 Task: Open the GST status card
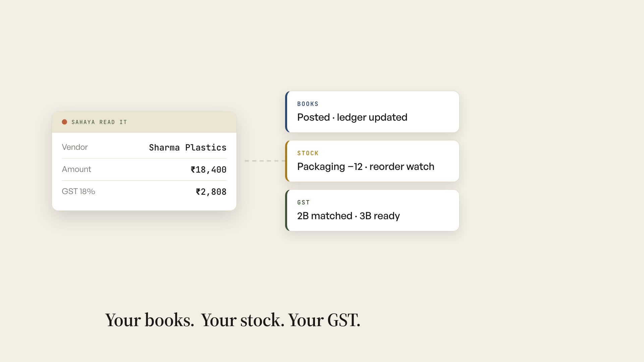click(x=372, y=210)
